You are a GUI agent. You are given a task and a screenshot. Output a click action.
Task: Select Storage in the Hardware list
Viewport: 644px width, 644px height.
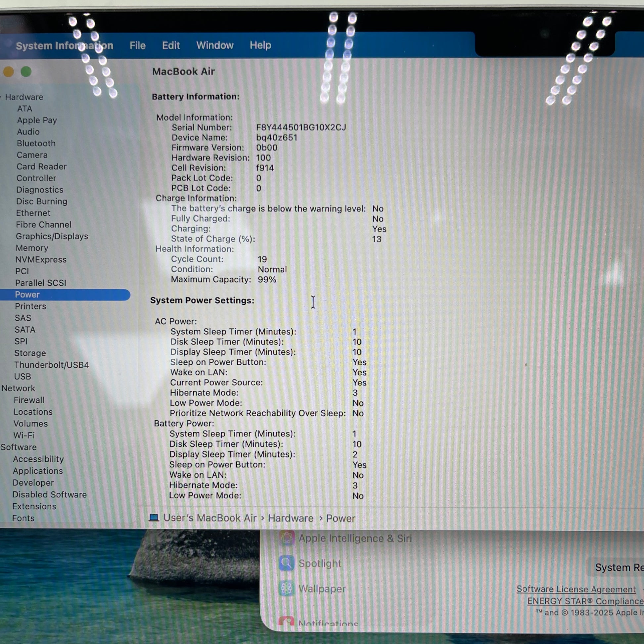(30, 353)
